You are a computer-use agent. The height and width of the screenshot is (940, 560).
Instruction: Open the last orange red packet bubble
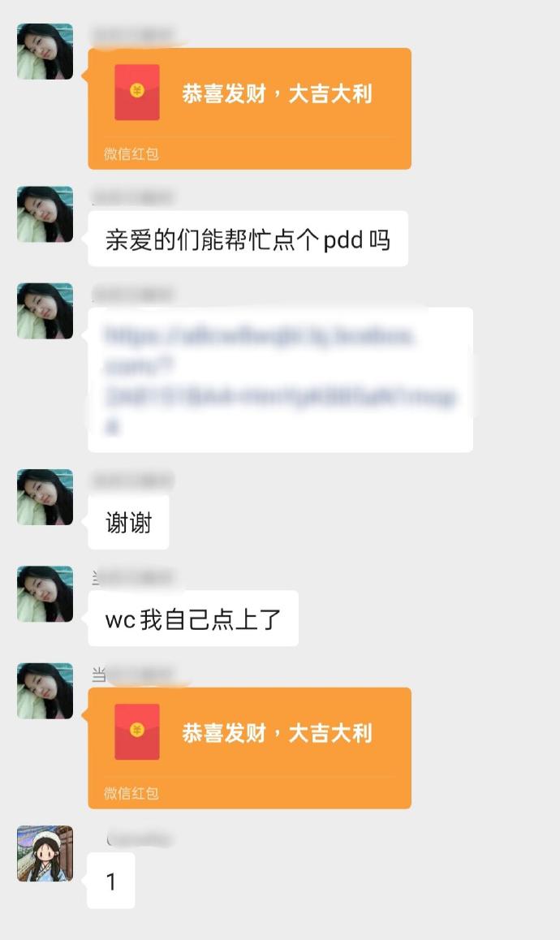pos(249,748)
